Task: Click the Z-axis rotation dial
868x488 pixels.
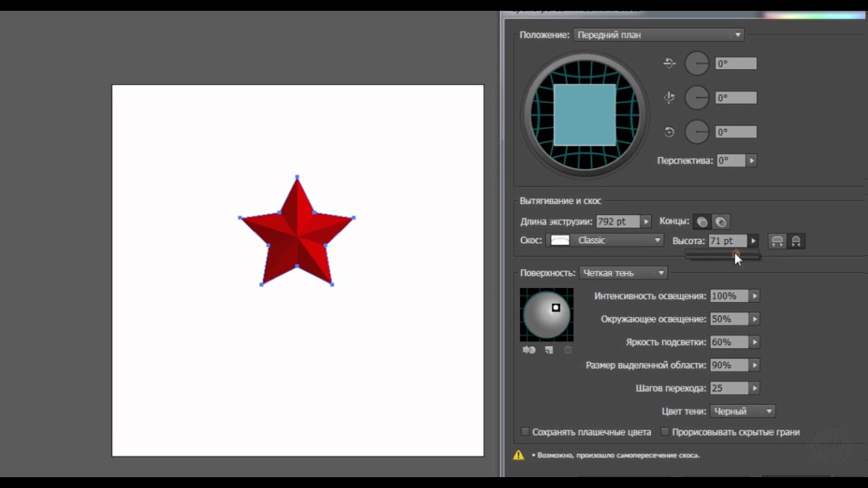Action: click(697, 132)
